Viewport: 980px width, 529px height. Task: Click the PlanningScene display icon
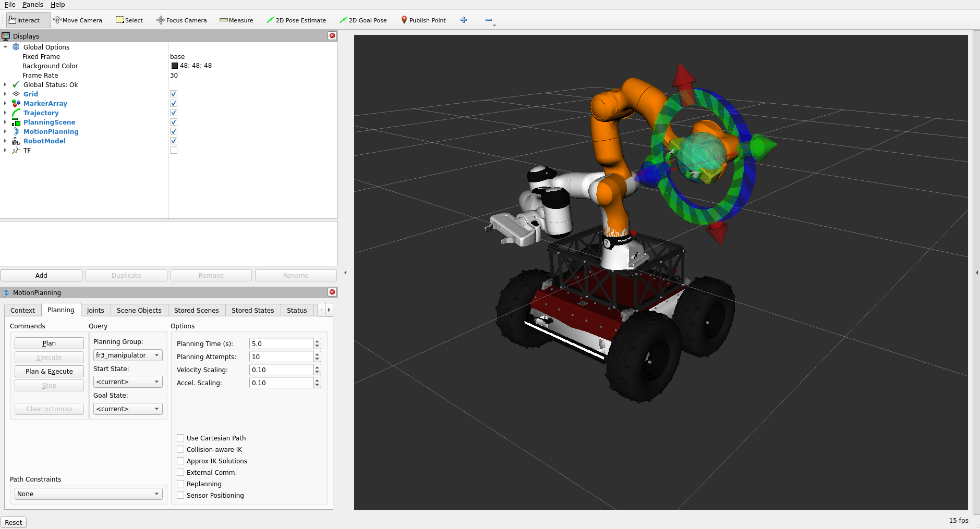(x=16, y=122)
